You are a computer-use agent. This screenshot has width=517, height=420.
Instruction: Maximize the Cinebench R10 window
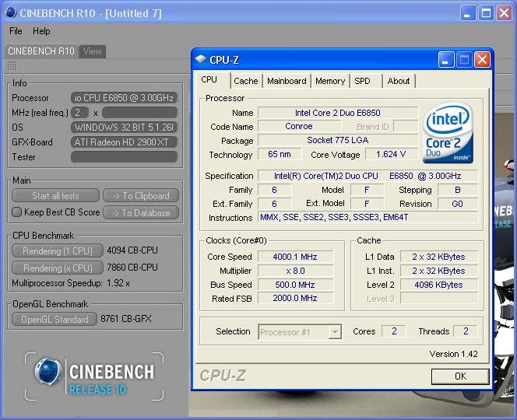(486, 13)
